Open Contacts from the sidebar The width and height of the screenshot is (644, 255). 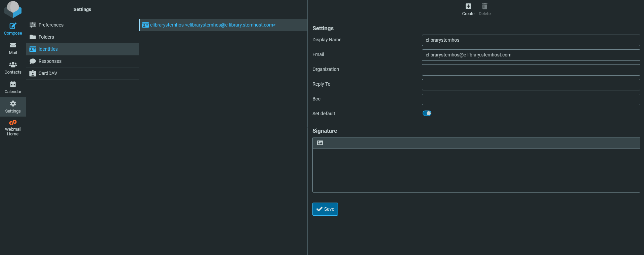13,65
